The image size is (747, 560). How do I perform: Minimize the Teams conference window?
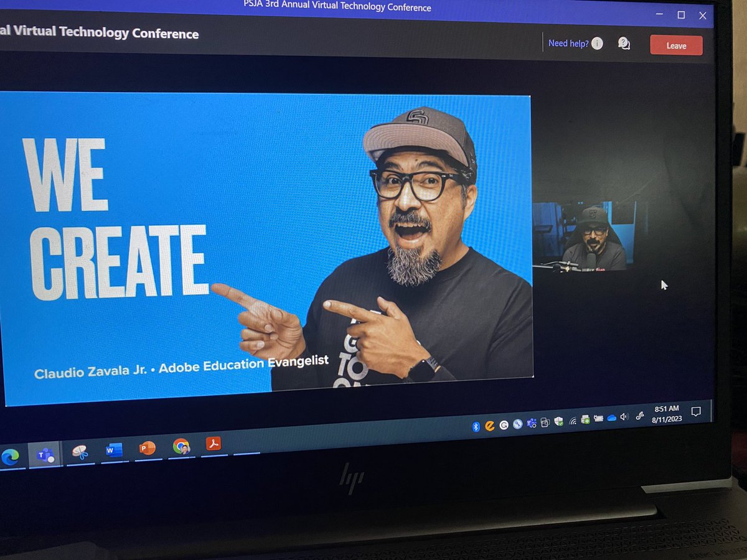click(660, 15)
